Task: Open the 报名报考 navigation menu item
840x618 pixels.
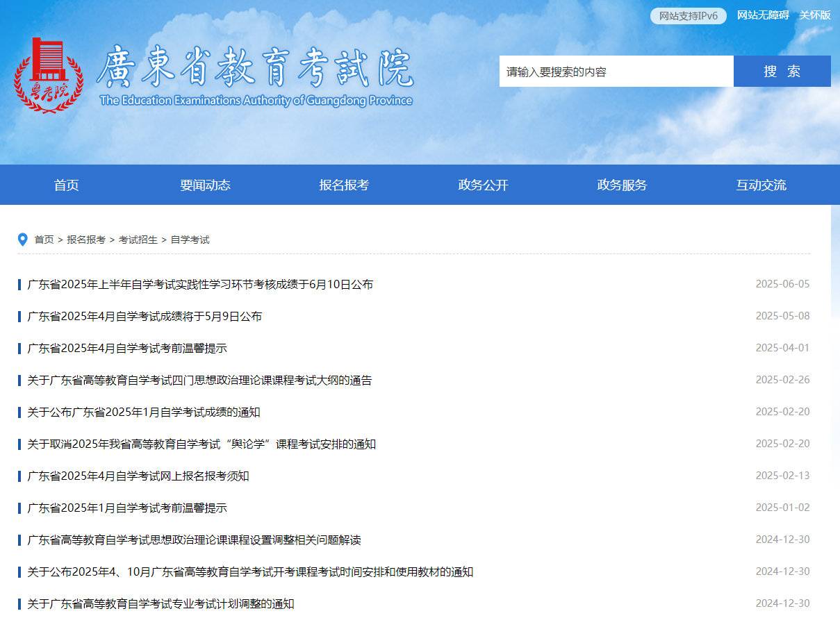Action: coord(344,185)
